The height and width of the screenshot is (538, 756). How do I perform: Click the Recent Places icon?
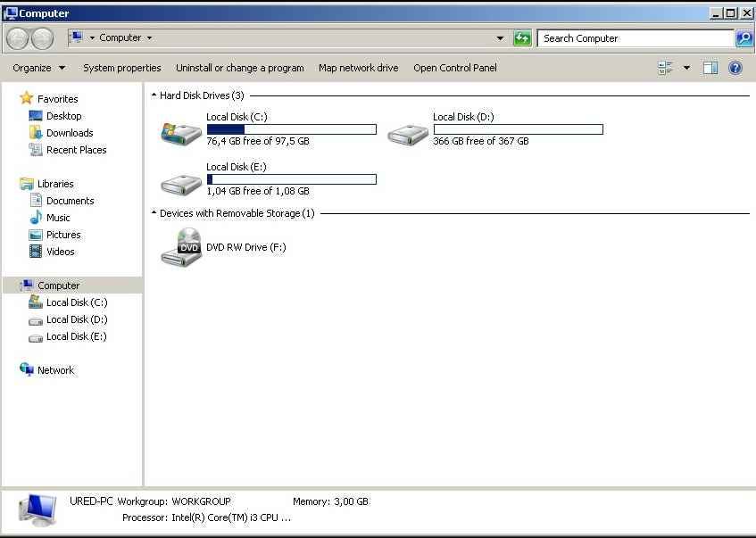(x=36, y=150)
